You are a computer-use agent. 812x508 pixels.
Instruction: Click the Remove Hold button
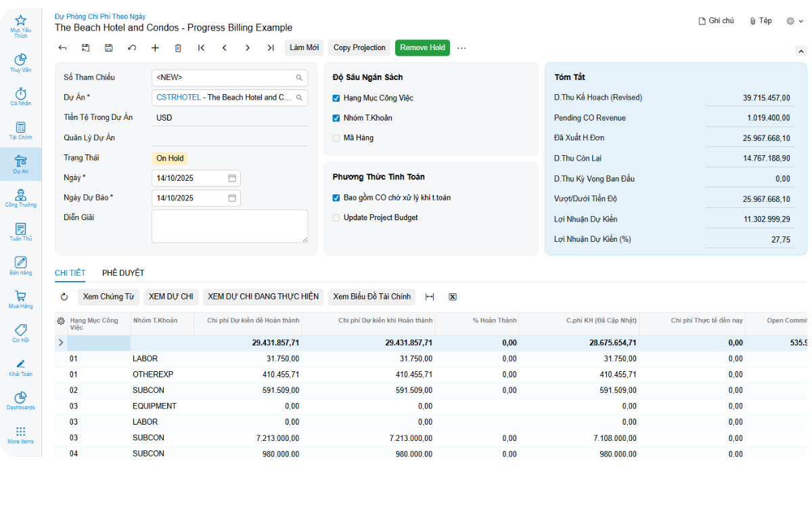[x=422, y=47]
